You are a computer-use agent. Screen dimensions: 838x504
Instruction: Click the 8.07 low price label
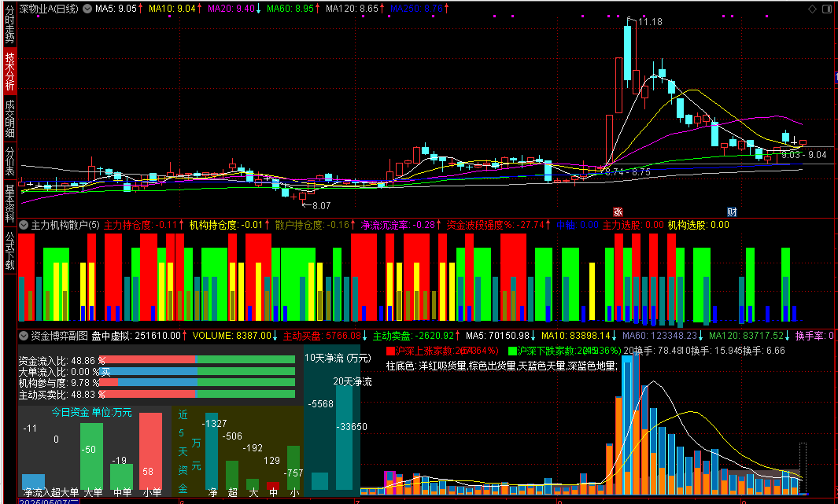(x=321, y=205)
